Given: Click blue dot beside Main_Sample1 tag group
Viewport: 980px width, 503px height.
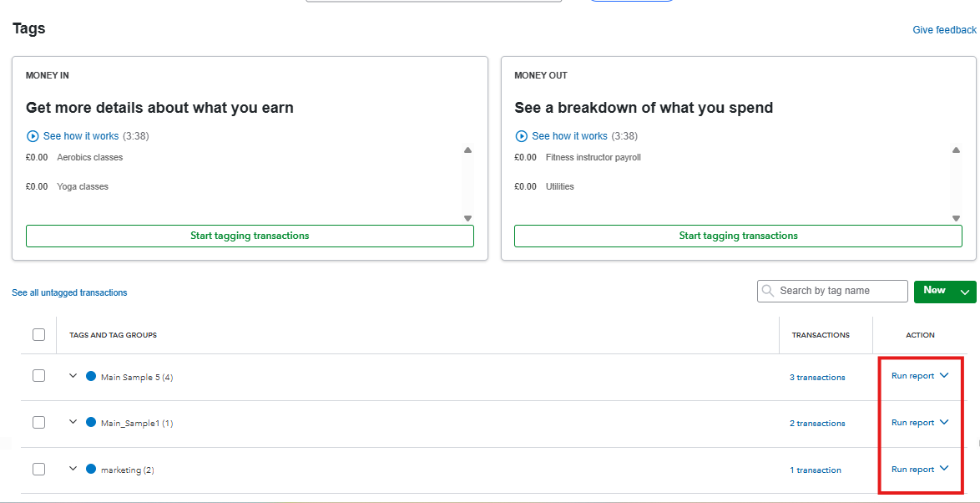Looking at the screenshot, I should point(91,423).
